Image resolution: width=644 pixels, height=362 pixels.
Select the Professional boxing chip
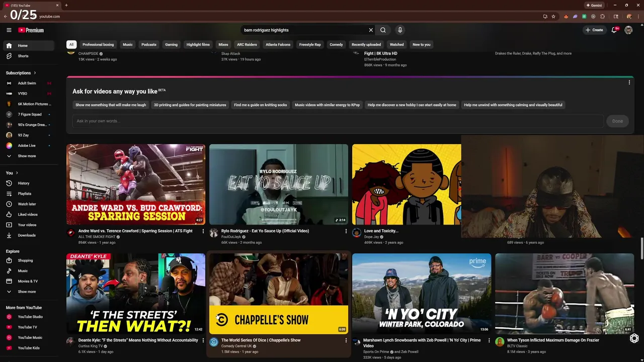pyautogui.click(x=98, y=45)
